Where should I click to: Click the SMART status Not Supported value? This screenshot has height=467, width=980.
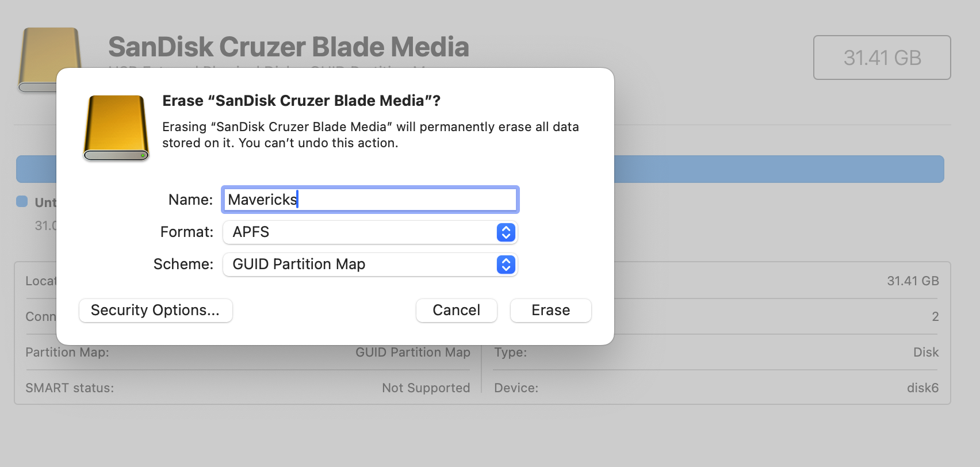click(426, 388)
